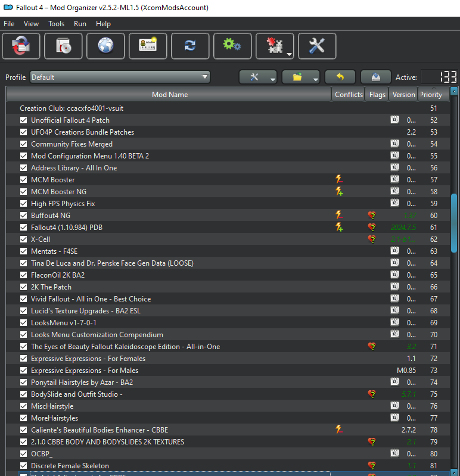Click the Active mods counter display
This screenshot has height=476, width=460.
[439, 77]
